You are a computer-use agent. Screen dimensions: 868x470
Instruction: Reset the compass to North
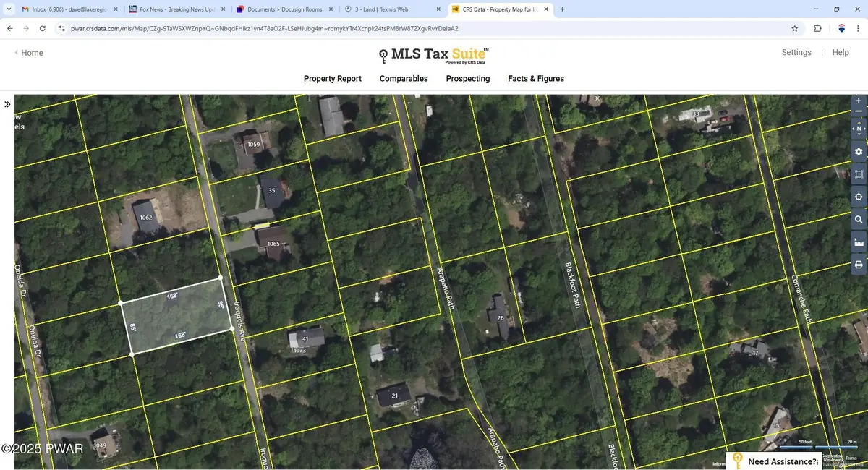click(x=859, y=129)
